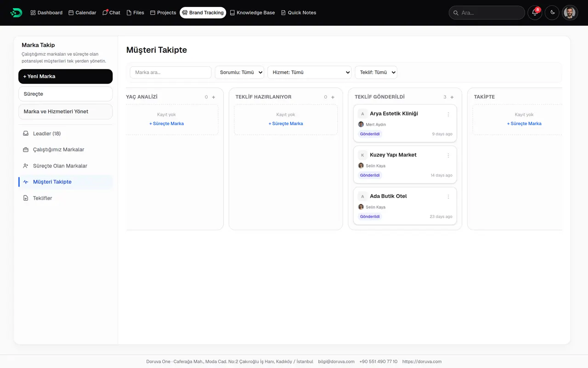
Task: Click + Süreçte Marka link in Takipte column
Action: click(x=524, y=124)
